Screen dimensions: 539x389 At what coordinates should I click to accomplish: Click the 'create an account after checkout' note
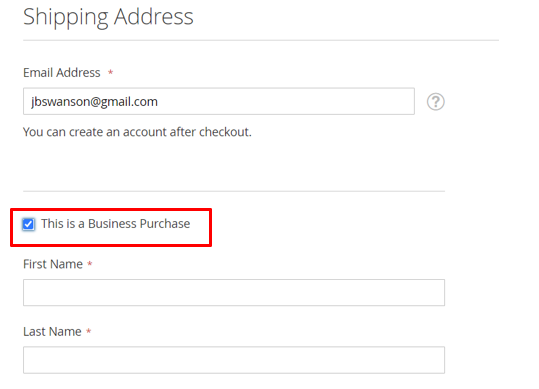[137, 132]
